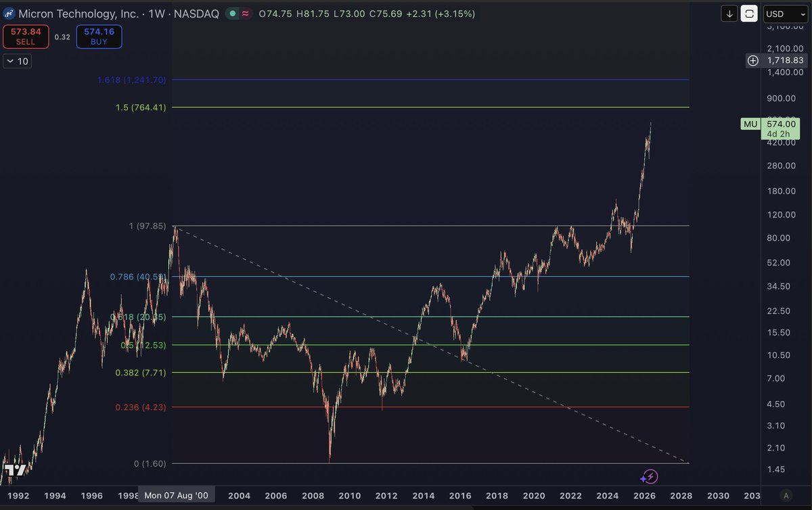Image resolution: width=812 pixels, height=510 pixels.
Task: Toggle auto scale 'A' button
Action: [x=785, y=495]
